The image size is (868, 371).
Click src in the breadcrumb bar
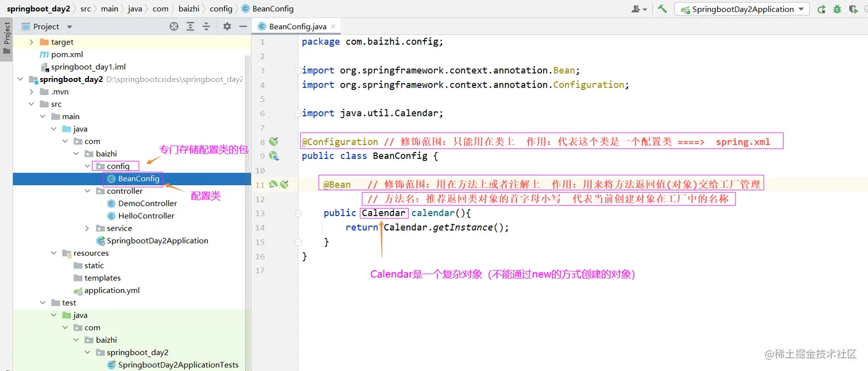(x=86, y=9)
